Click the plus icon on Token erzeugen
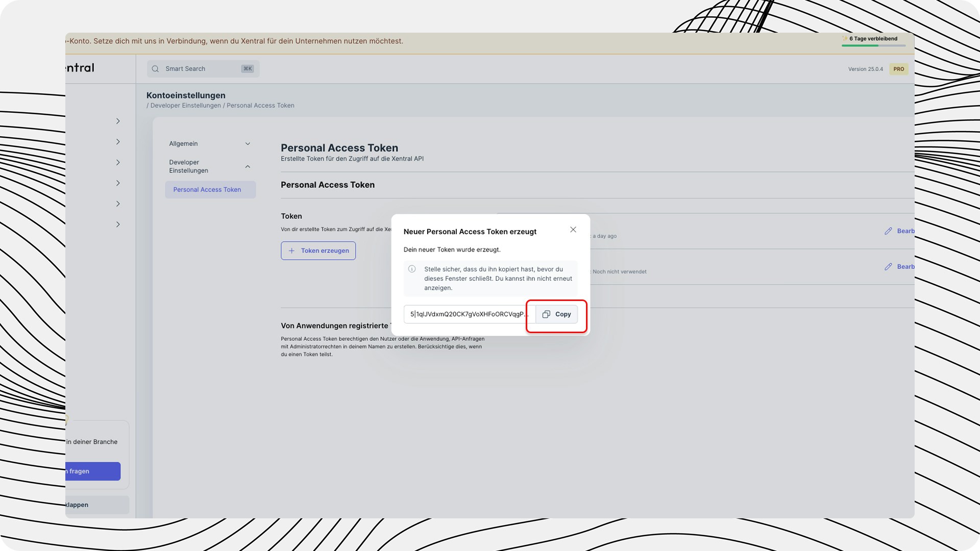This screenshot has width=980, height=551. click(291, 251)
